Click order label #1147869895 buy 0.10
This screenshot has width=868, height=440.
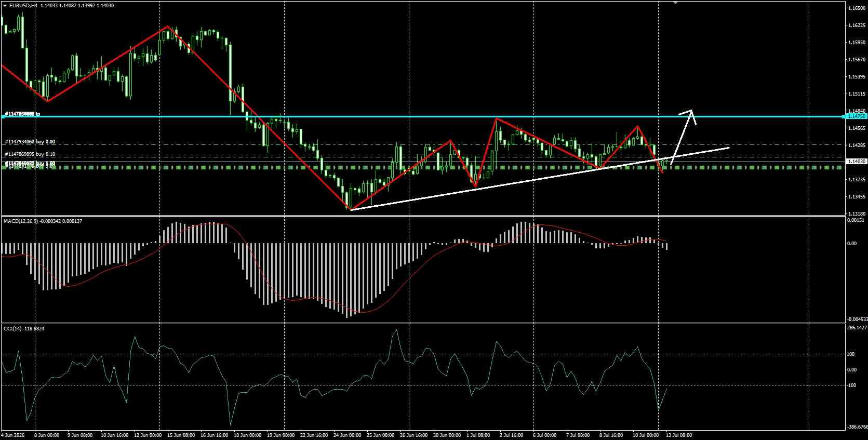point(30,154)
